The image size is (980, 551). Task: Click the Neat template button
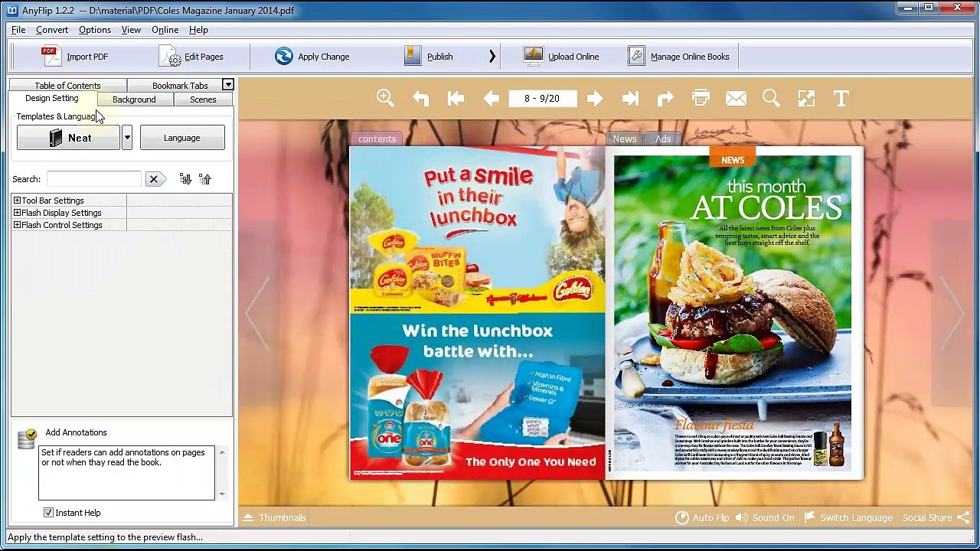click(68, 138)
